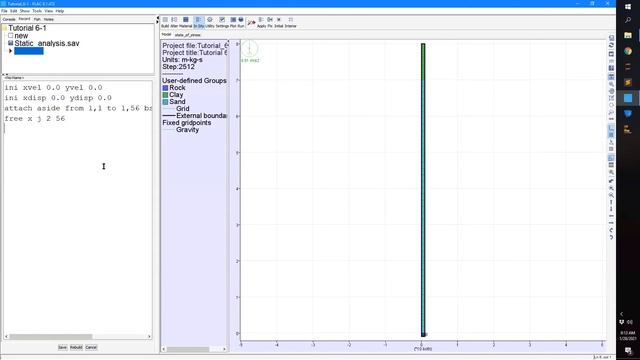Viewport: 640px width, 360px height.
Task: Click the 'attach aside from 1,1' line
Action: 78,108
